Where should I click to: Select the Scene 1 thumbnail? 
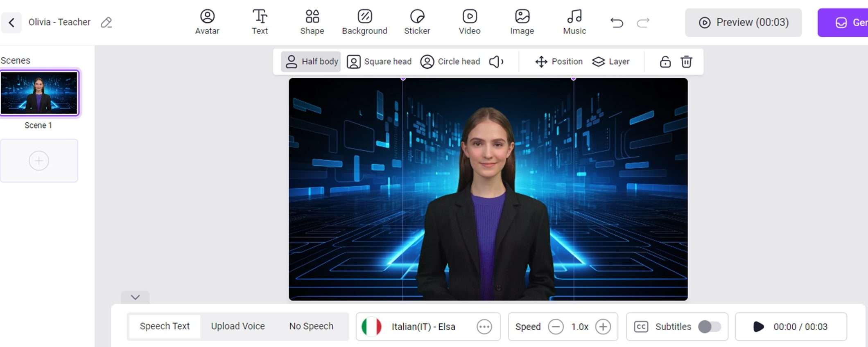click(x=39, y=93)
